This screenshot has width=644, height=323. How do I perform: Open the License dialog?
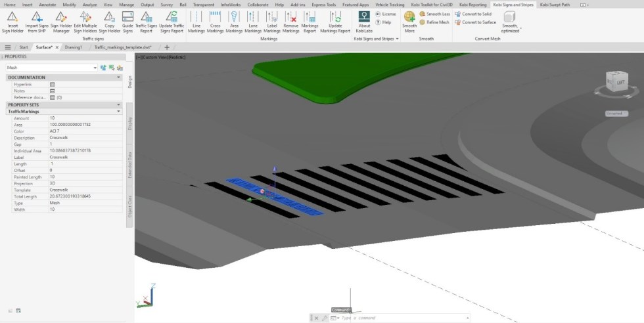[x=386, y=14]
